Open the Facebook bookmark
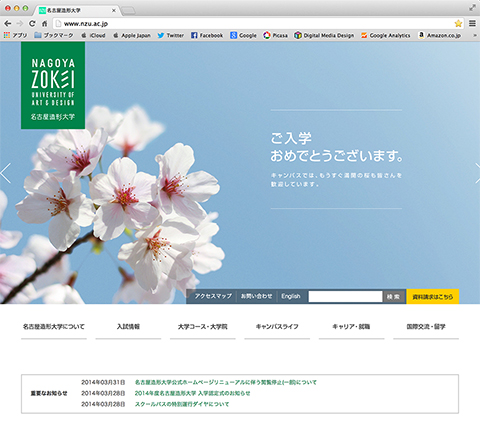The image size is (480, 425). pos(207,35)
